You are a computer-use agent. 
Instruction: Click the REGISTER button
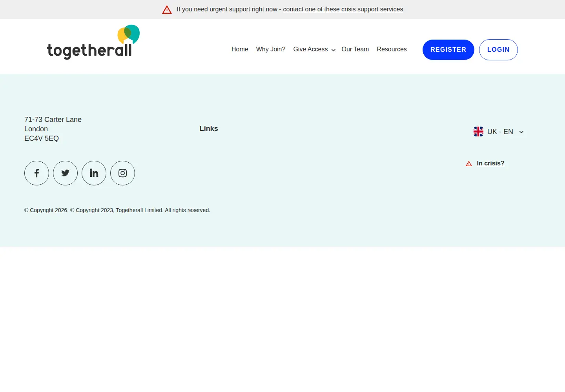pos(448,50)
